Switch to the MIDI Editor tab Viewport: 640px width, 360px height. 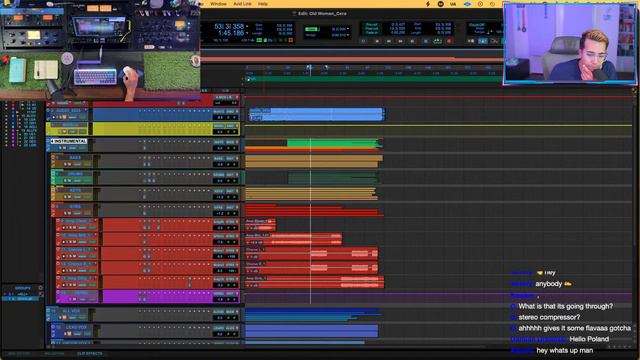[18, 354]
